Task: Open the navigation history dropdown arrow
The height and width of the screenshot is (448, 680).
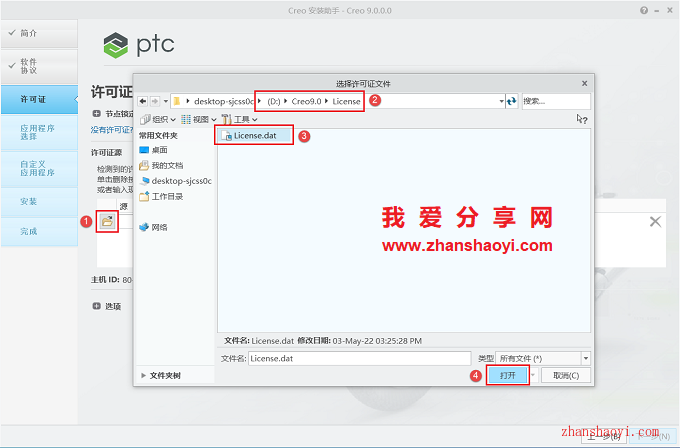Action: tap(166, 101)
